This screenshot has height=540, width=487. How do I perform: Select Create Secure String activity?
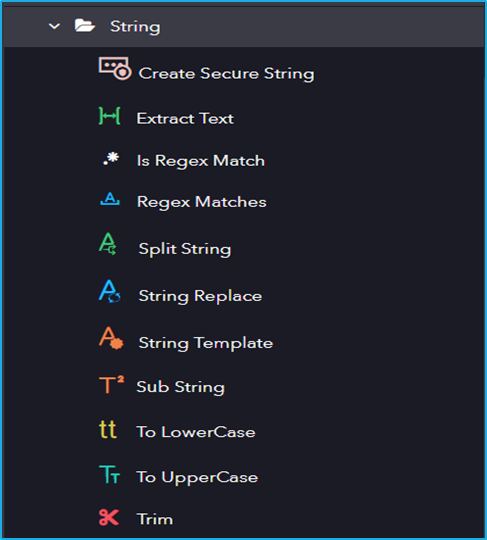tap(226, 74)
